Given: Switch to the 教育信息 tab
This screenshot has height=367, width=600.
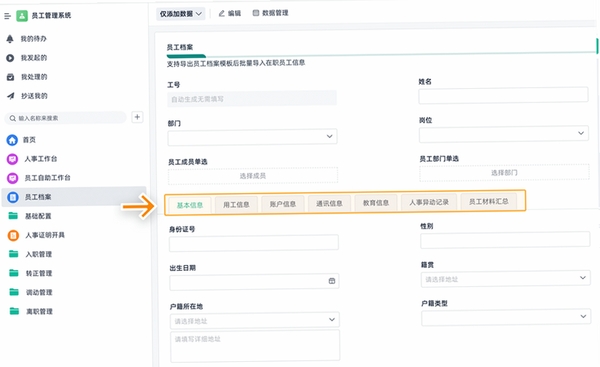Looking at the screenshot, I should (376, 203).
